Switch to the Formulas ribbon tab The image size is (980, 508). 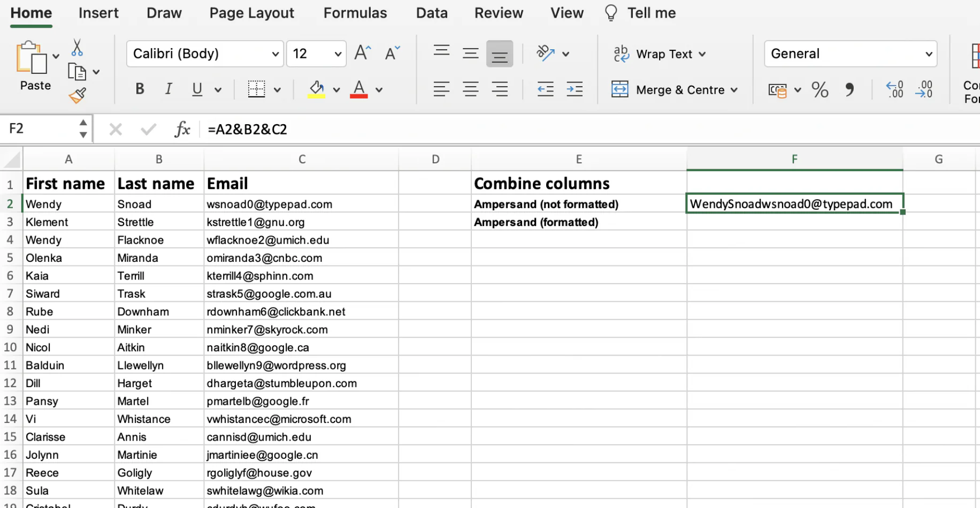pos(355,13)
